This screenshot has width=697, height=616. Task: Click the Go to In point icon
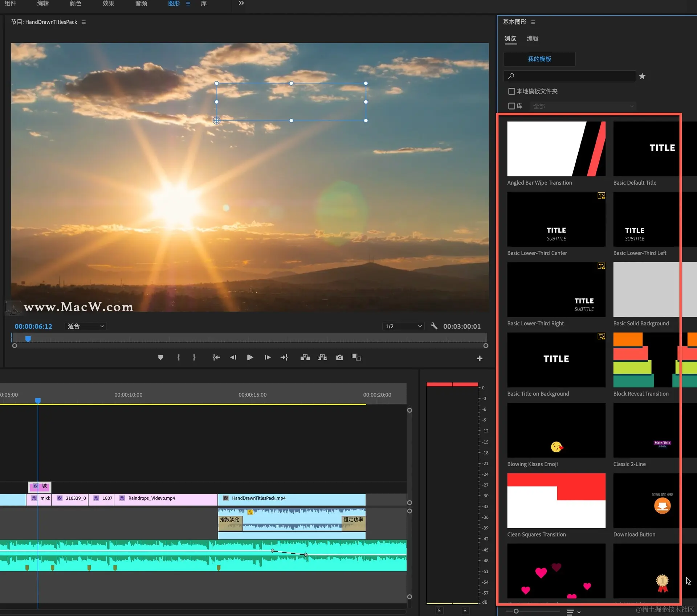(216, 357)
